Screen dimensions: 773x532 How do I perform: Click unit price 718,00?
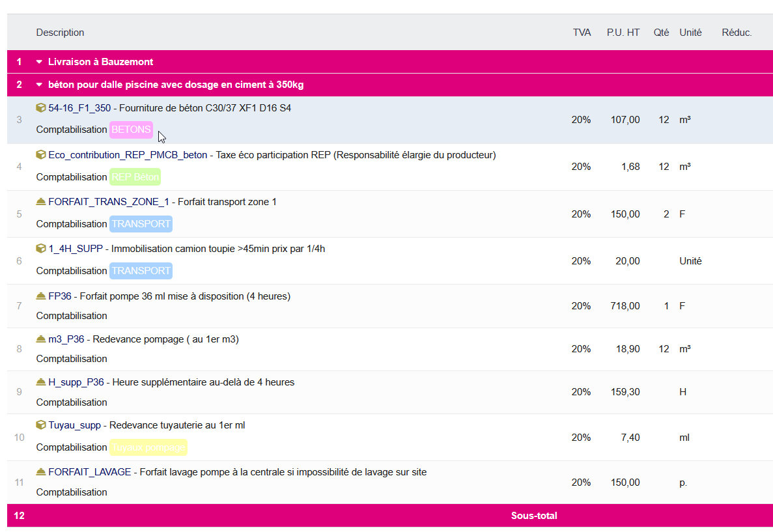(x=625, y=306)
